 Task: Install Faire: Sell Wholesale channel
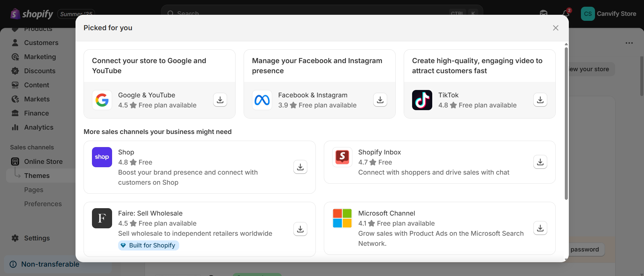(300, 229)
